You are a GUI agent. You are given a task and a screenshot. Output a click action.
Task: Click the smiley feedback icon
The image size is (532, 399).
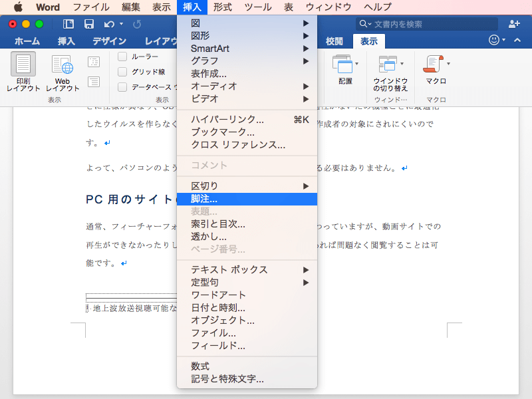[x=494, y=40]
